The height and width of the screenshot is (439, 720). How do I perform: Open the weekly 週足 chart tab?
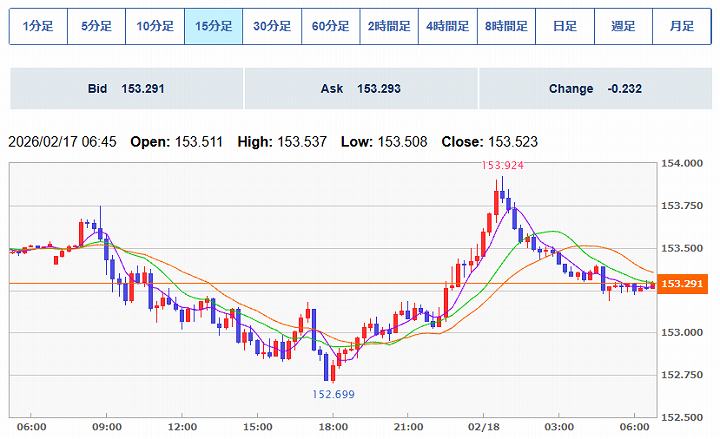pos(623,27)
